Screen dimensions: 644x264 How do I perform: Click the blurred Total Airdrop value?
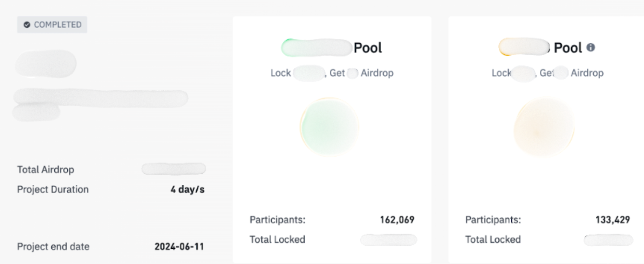point(173,169)
